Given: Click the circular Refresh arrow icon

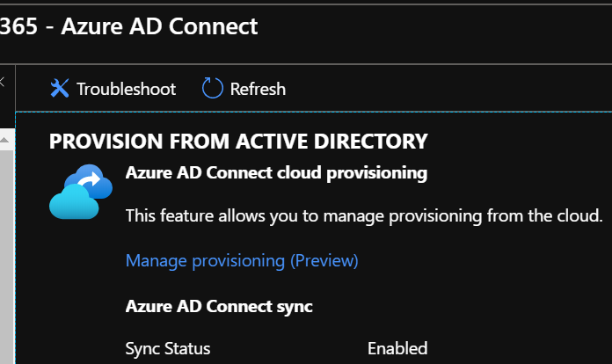Looking at the screenshot, I should point(213,88).
